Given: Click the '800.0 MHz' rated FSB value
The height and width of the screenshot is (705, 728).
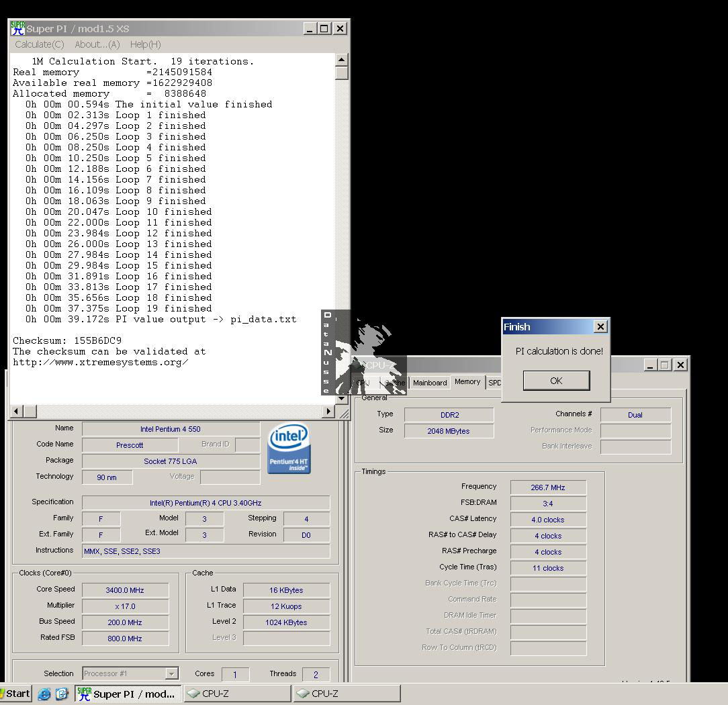Looking at the screenshot, I should pos(125,639).
